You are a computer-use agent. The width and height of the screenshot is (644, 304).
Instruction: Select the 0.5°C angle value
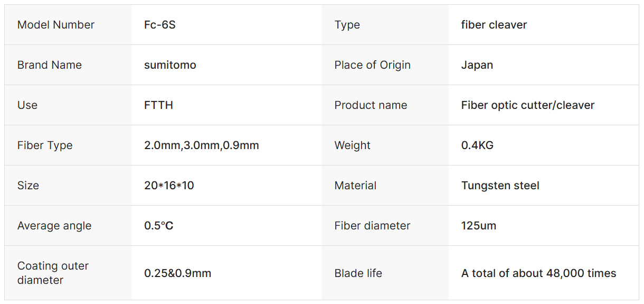click(x=159, y=226)
